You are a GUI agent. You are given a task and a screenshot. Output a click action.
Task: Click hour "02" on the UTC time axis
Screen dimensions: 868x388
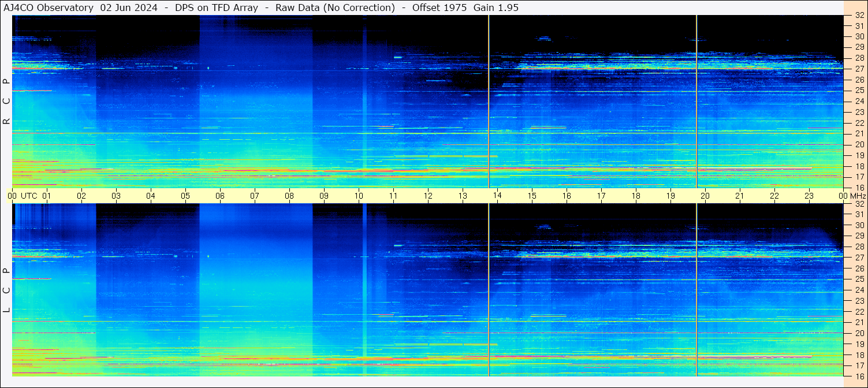81,196
